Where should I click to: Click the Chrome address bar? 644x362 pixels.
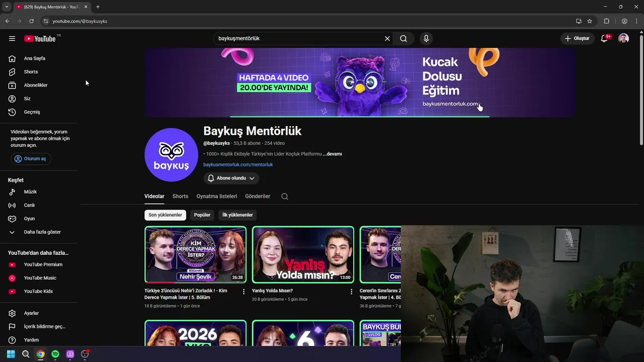click(x=307, y=21)
